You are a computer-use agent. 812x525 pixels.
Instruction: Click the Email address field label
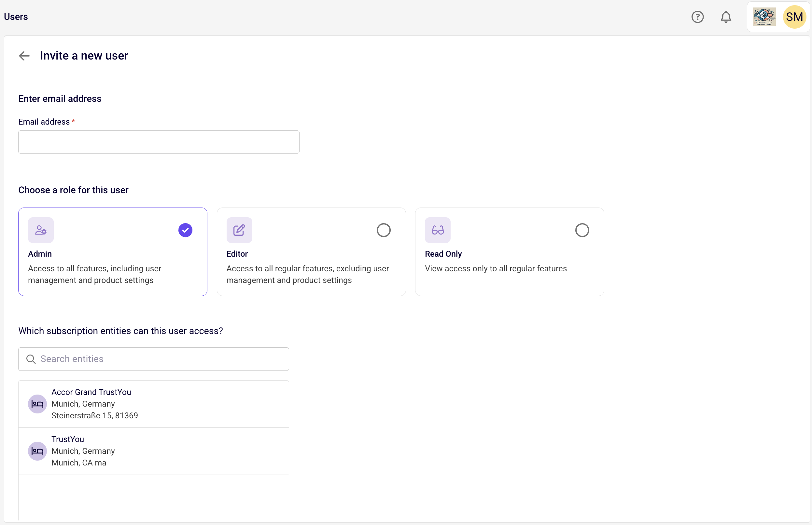click(44, 122)
